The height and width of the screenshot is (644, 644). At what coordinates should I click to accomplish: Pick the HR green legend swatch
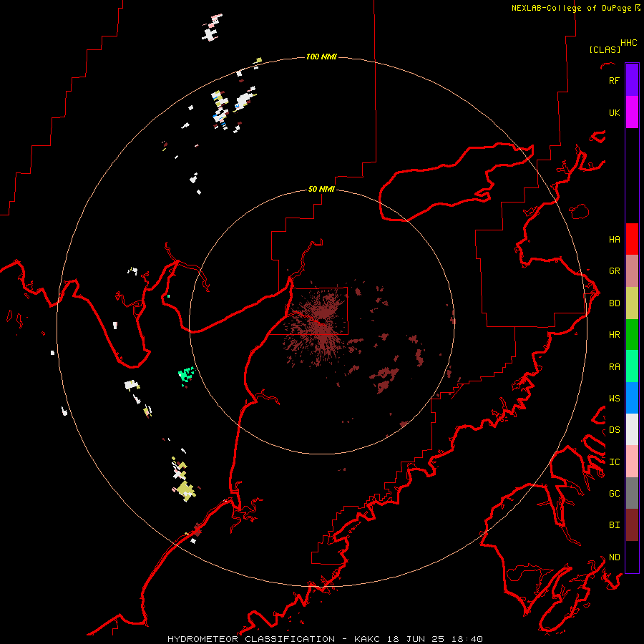pyautogui.click(x=632, y=335)
